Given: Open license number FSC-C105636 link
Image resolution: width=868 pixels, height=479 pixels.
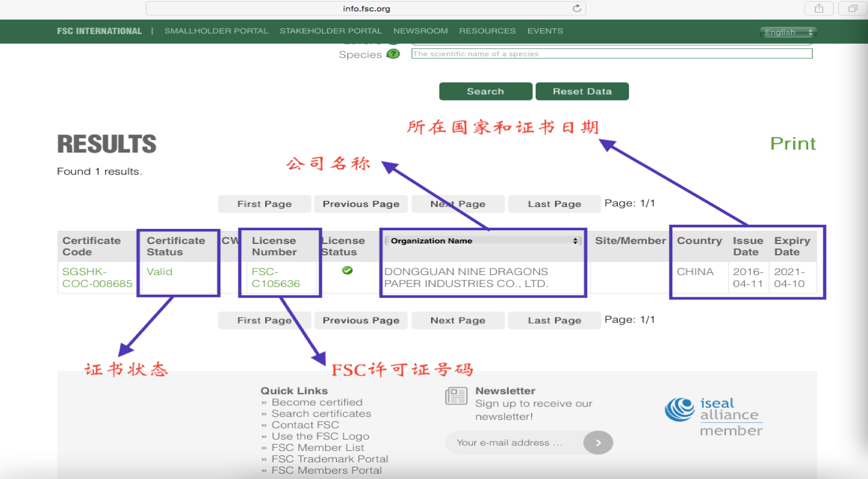Looking at the screenshot, I should pyautogui.click(x=276, y=277).
